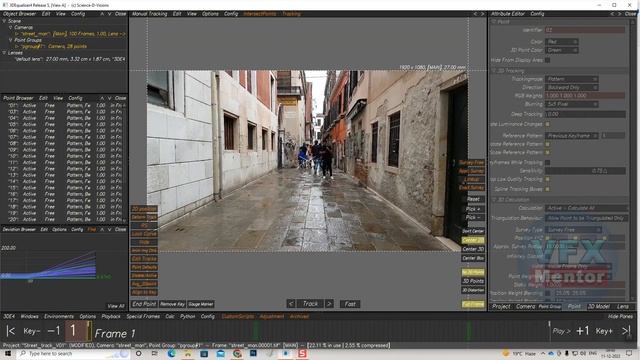
Task: Open Direction dropdown set to Backward Only
Action: pyautogui.click(x=572, y=87)
